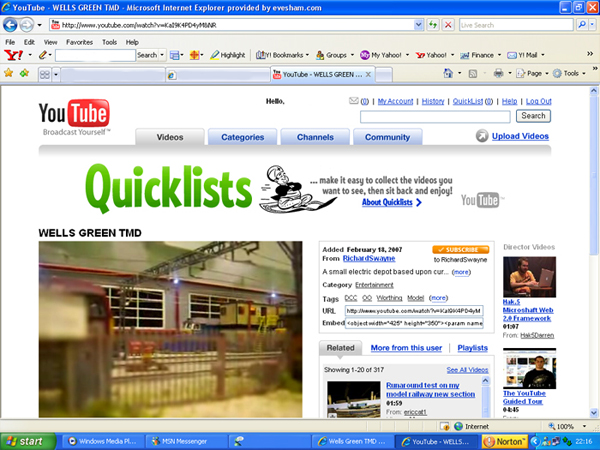Open the Favorites menu
The image size is (600, 450).
pos(79,42)
